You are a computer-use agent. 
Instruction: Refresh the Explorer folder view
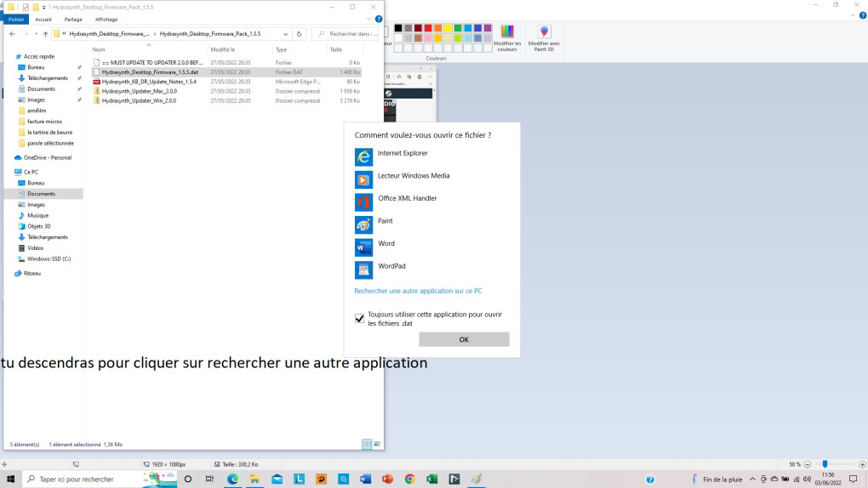[x=299, y=34]
